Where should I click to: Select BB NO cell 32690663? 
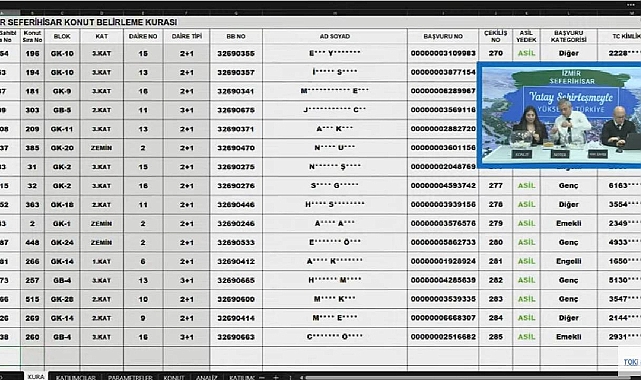coord(236,337)
